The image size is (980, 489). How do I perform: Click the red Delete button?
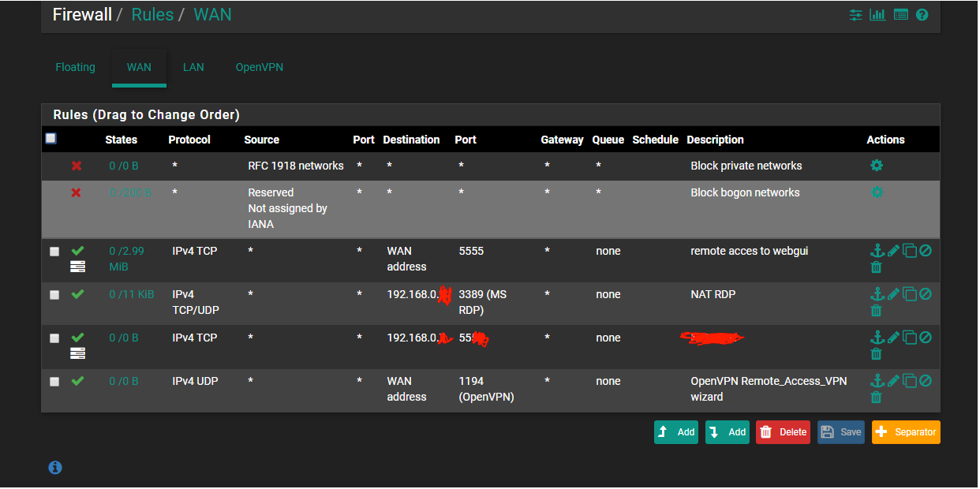[784, 432]
